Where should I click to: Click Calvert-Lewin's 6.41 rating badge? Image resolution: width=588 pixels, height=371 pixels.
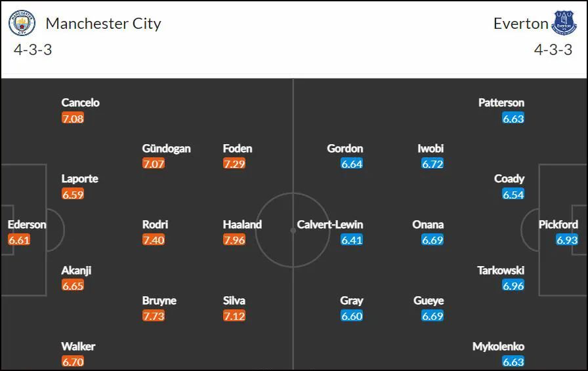pyautogui.click(x=352, y=240)
